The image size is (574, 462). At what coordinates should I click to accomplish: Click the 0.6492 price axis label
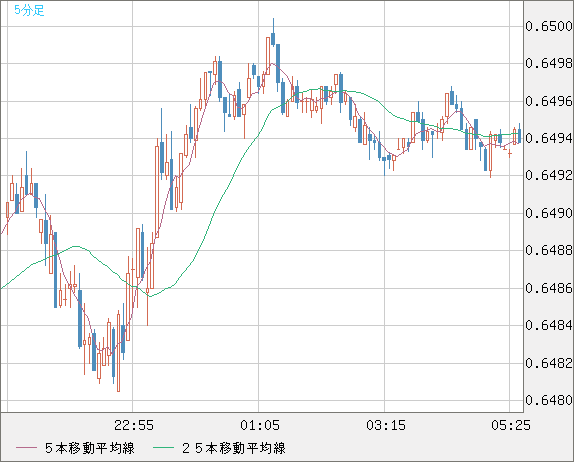click(x=549, y=176)
